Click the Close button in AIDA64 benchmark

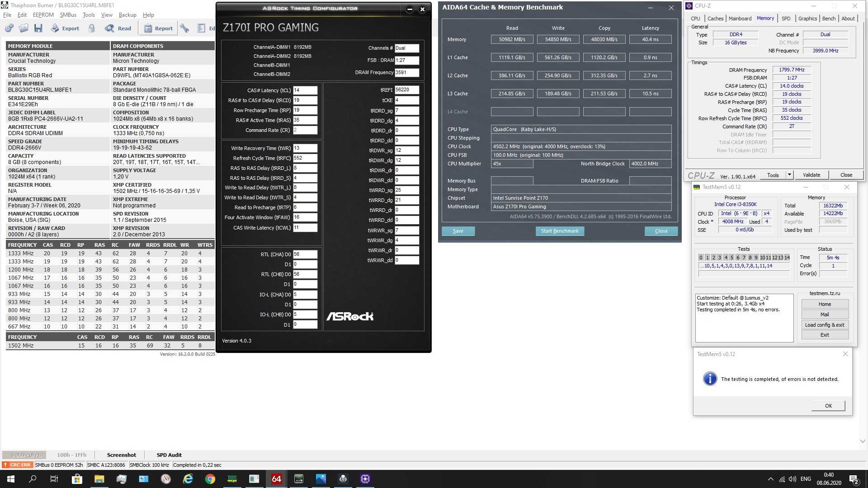click(x=661, y=231)
